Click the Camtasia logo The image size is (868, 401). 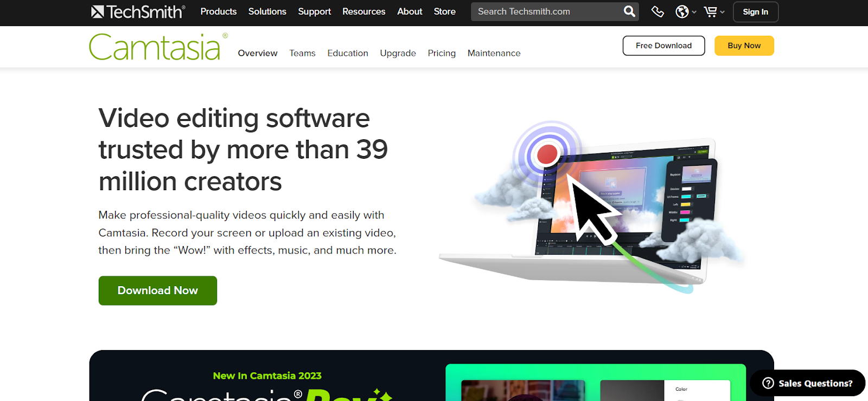(158, 47)
